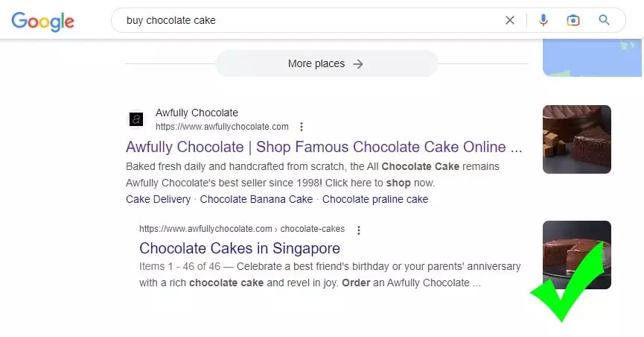The image size is (644, 337).
Task: Open the Chocolate Banana Cake sitelink
Action: (256, 199)
